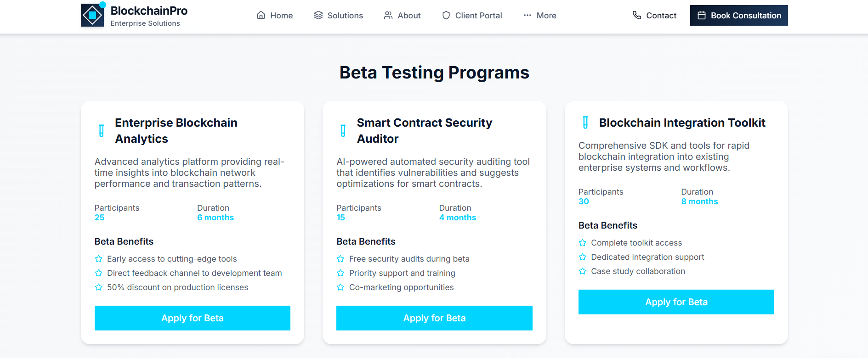
Task: Click the star icon next to Early access benefit
Action: [98, 259]
